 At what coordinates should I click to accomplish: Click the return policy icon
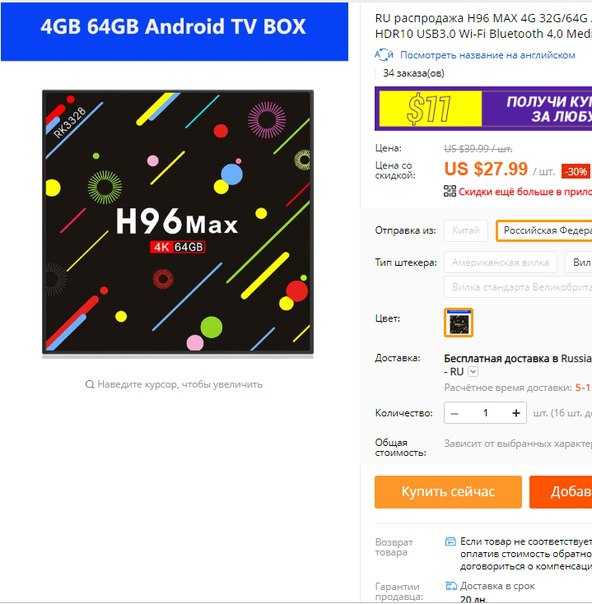450,542
